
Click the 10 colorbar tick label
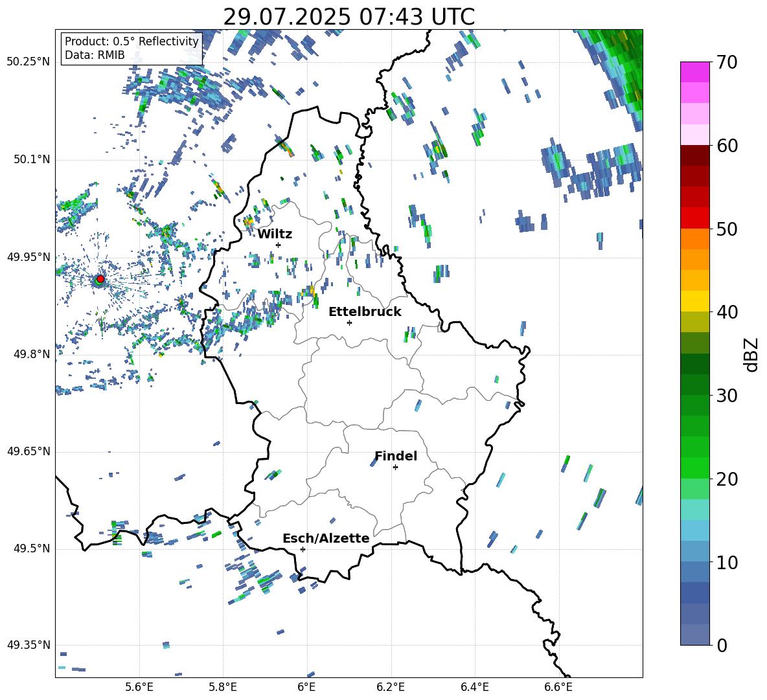[x=727, y=562]
